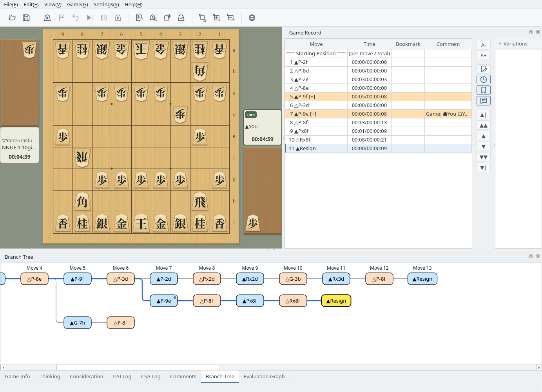This screenshot has width=542, height=392.
Task: Click the record analysis icon with magnifier
Action: (x=139, y=18)
